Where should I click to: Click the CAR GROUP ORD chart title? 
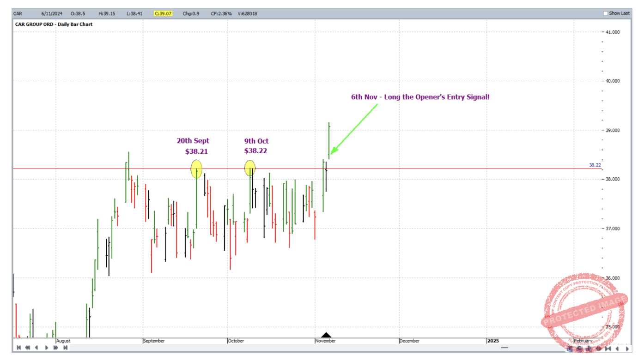53,24
